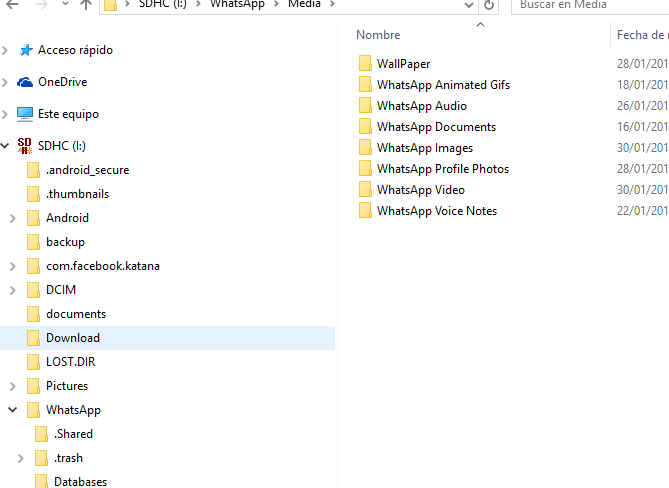Collapse the WhatsApp folder in tree
The width and height of the screenshot is (669, 488).
pyautogui.click(x=12, y=410)
